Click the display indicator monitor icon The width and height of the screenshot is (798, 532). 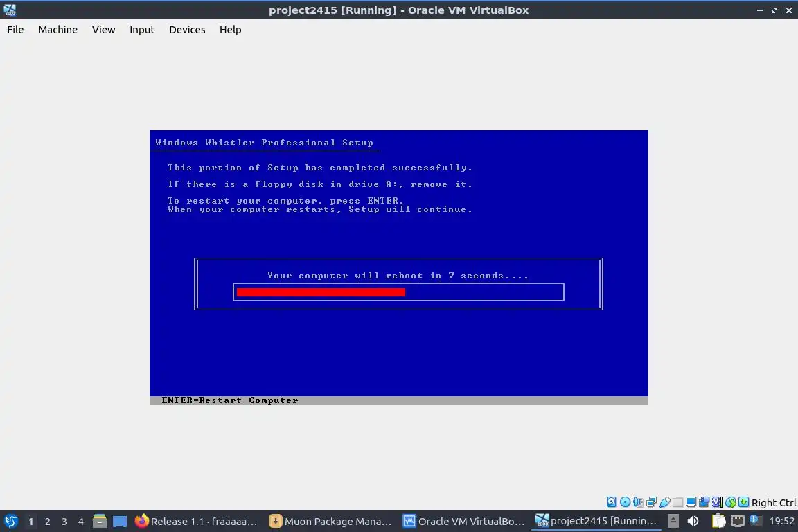pyautogui.click(x=691, y=502)
